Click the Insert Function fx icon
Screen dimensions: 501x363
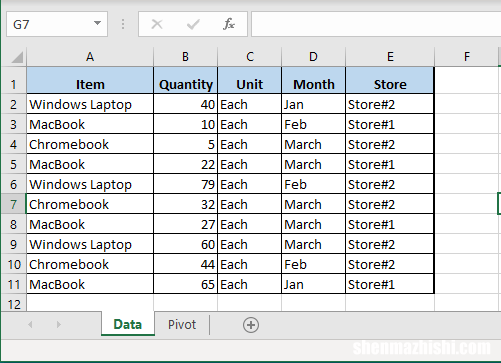coord(229,24)
